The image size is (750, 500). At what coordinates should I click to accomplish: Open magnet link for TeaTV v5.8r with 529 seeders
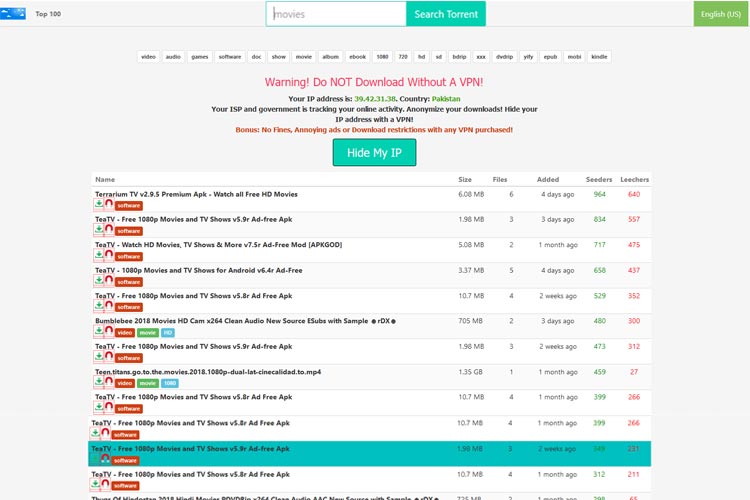tap(109, 306)
